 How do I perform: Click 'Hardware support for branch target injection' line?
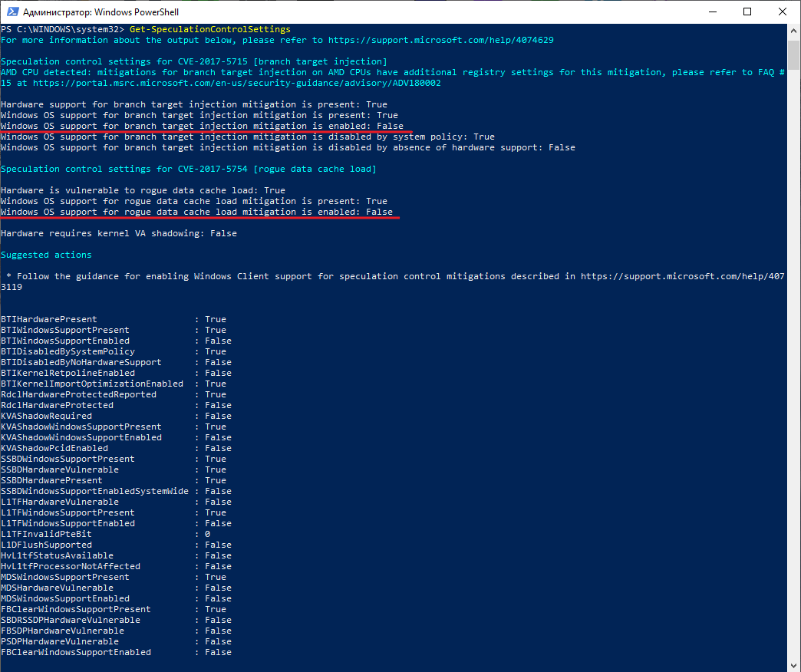194,104
